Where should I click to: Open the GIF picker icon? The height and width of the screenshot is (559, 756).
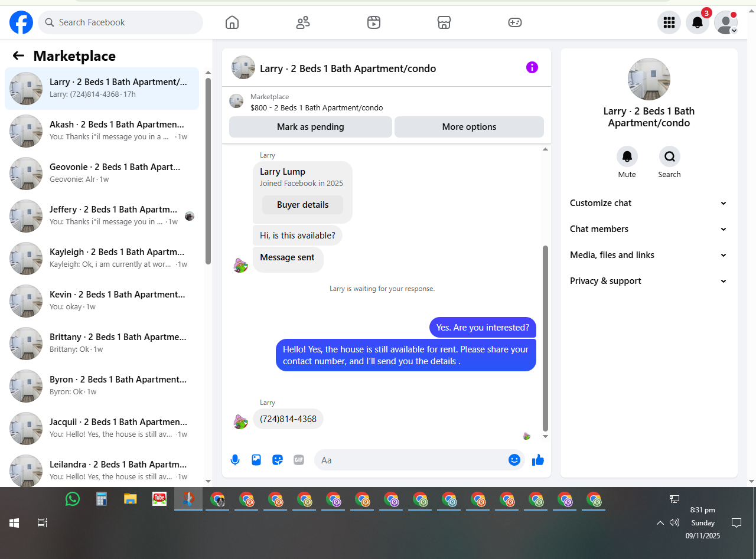(x=299, y=460)
